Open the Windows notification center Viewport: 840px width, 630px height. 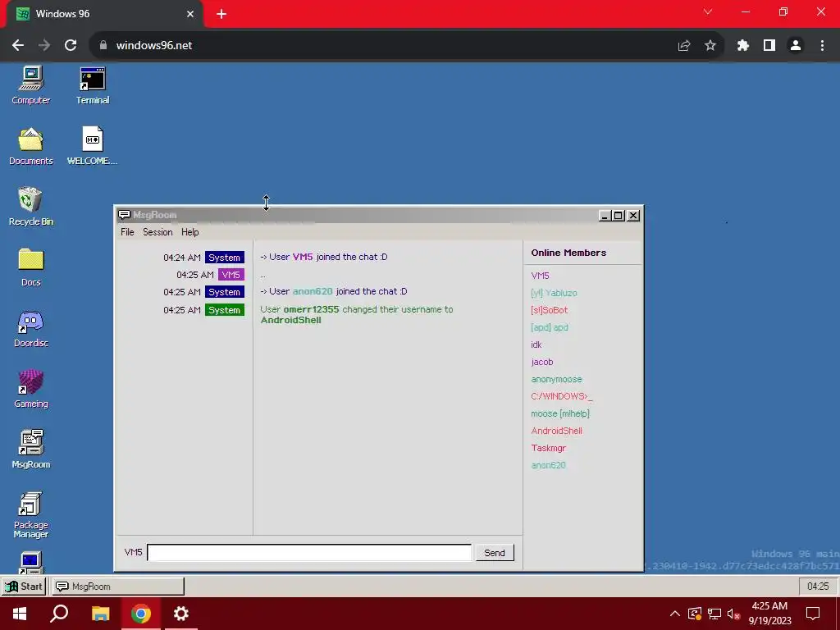click(813, 614)
